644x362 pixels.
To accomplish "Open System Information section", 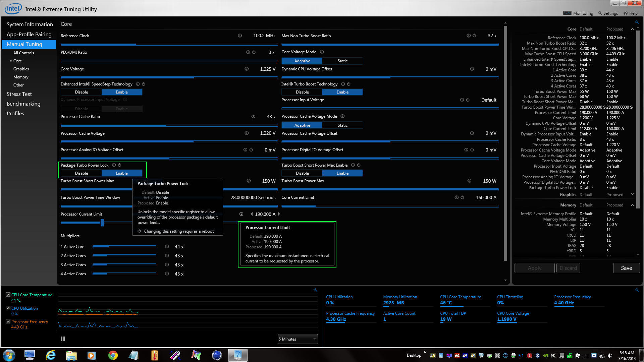I will coord(30,24).
